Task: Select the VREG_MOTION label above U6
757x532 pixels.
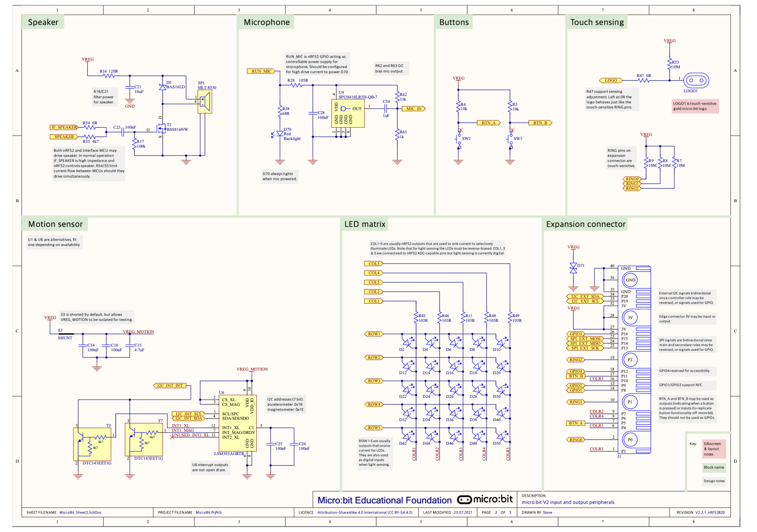Action: tap(252, 369)
